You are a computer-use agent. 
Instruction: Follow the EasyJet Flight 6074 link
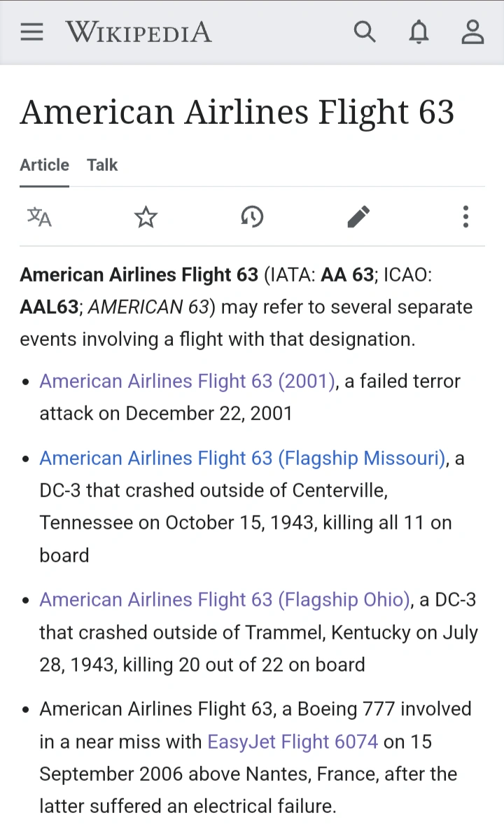pos(293,742)
